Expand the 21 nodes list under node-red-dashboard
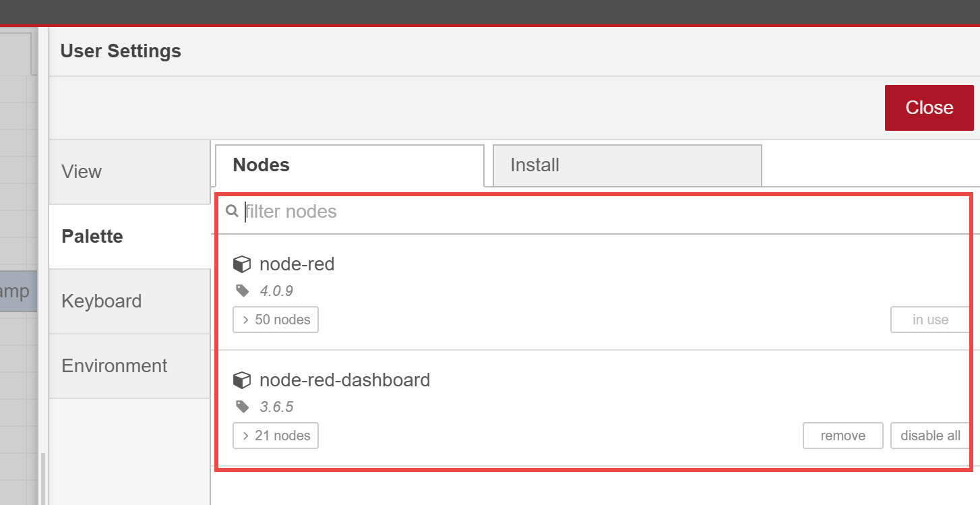980x505 pixels. (x=275, y=436)
